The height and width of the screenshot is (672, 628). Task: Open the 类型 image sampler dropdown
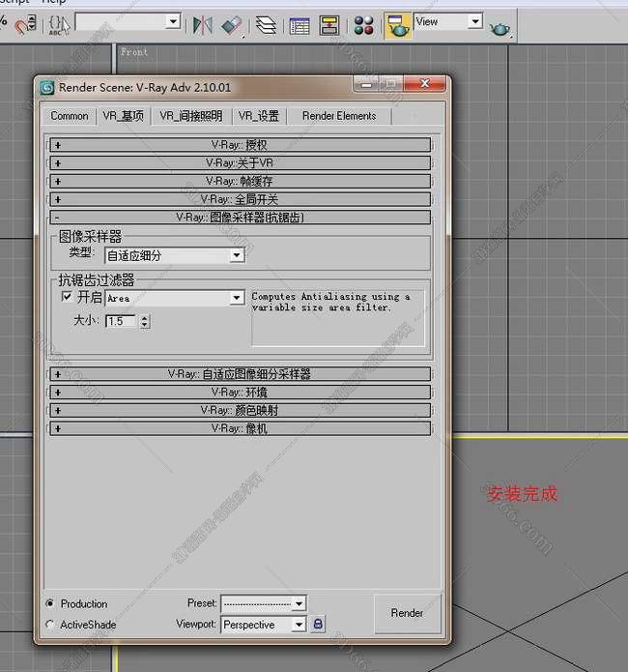175,255
